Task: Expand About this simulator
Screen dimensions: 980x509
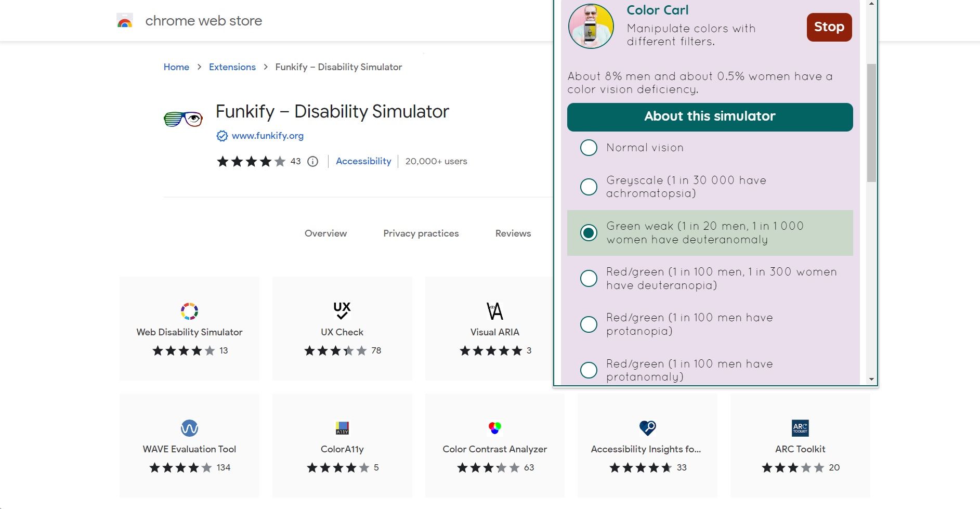Action: click(709, 116)
